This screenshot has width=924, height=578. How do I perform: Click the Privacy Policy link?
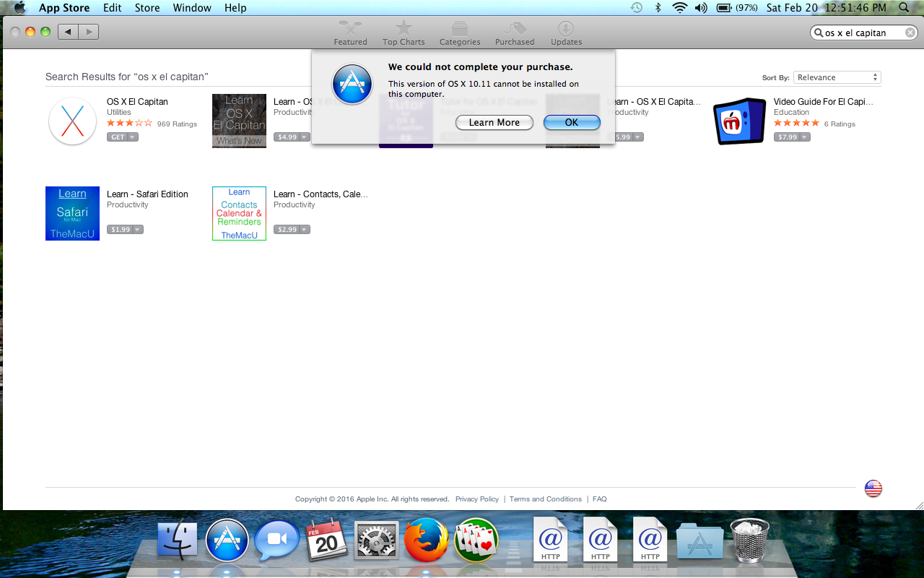(x=477, y=499)
